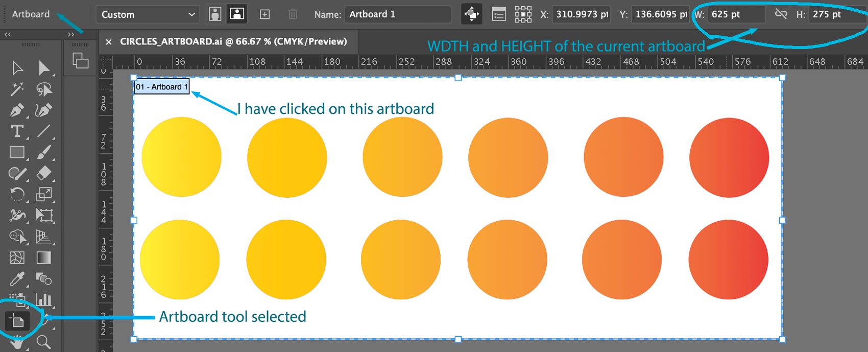Switch artboard to portrait orientation
Screen dimensions: 868x352
coord(215,14)
